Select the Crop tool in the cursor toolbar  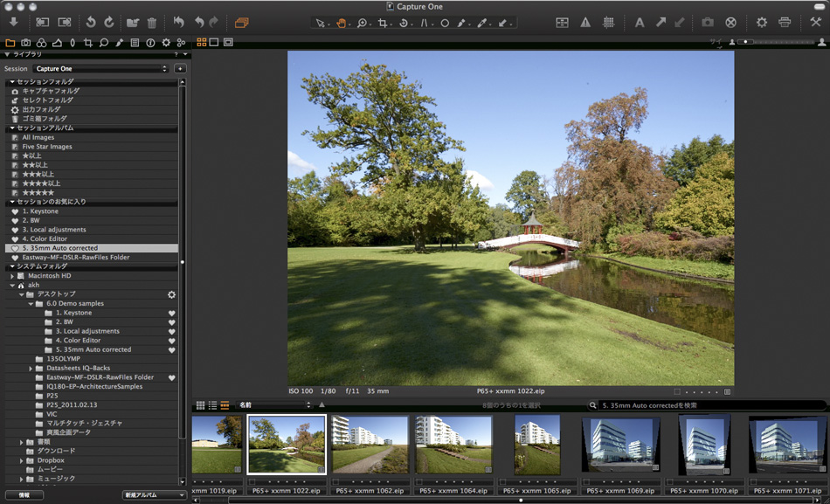[384, 24]
